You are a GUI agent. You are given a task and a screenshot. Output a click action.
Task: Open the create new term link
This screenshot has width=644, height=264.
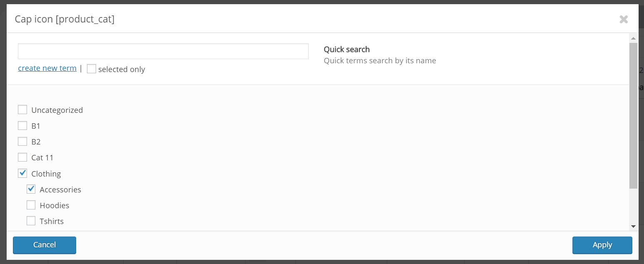pos(47,68)
